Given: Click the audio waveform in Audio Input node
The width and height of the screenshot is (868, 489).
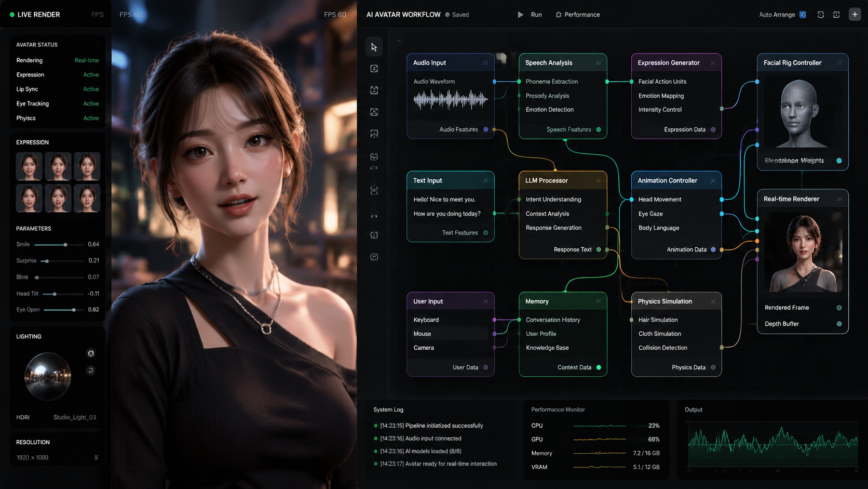Looking at the screenshot, I should click(x=450, y=99).
